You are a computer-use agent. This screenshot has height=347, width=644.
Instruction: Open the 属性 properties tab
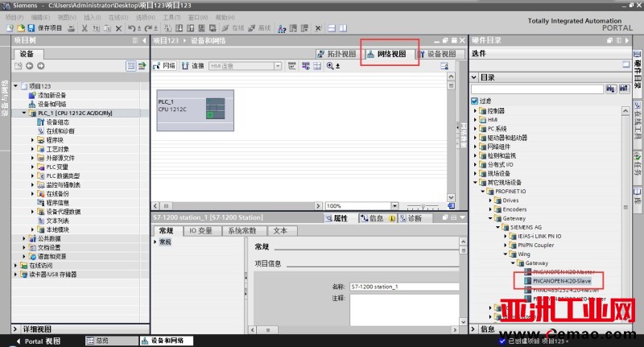[336, 218]
